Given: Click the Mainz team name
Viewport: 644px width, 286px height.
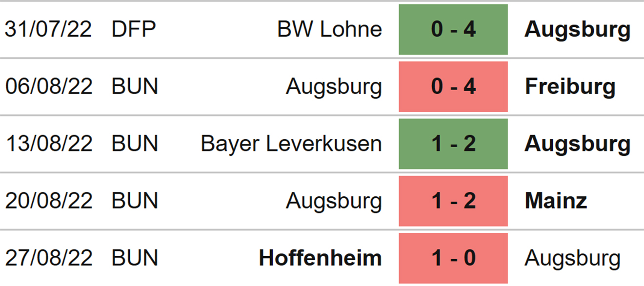Looking at the screenshot, I should coord(556,201).
